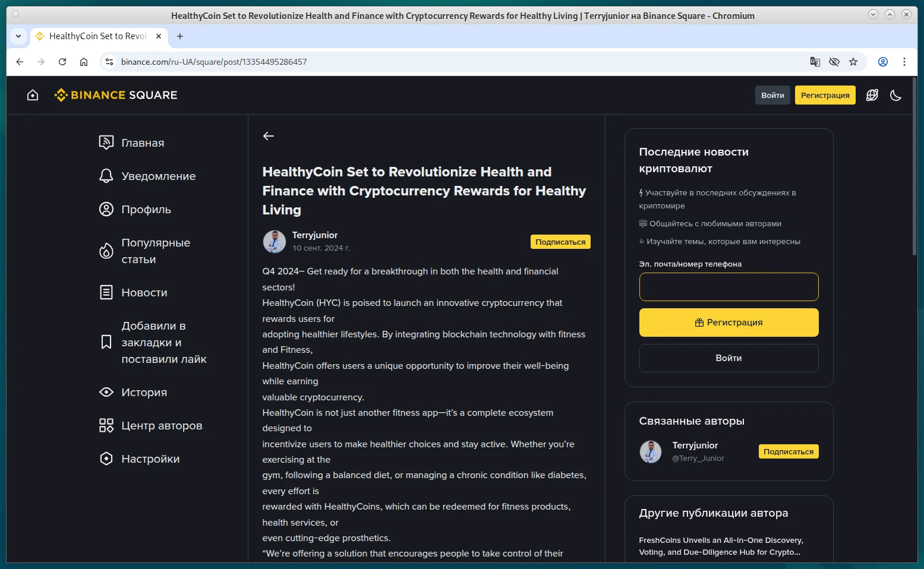Click Подписаться button next to article author
Image resolution: width=924 pixels, height=569 pixels.
[560, 242]
